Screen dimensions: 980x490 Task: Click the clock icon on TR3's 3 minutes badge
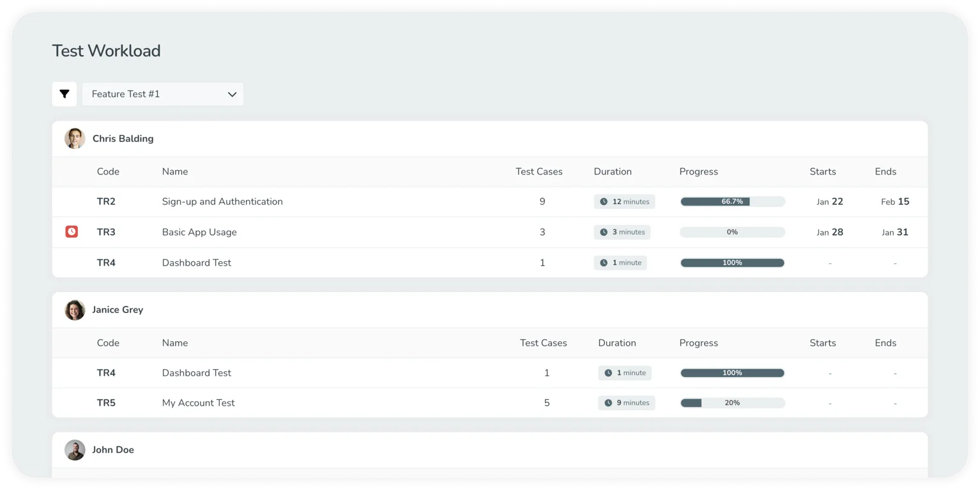[x=602, y=232]
